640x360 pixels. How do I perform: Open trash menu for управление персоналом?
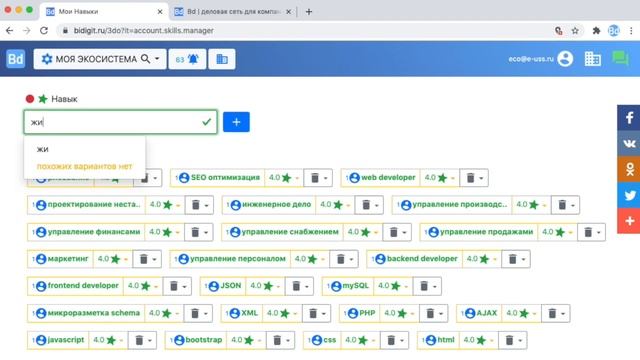(x=344, y=259)
